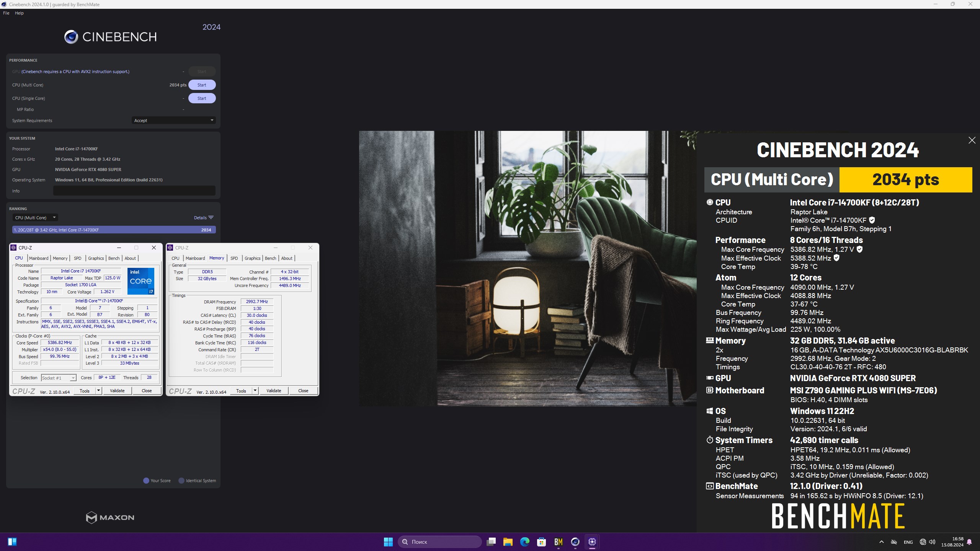Expand Tools dropdown arrow in left CPU-Z
Viewport: 980px width, 551px height.
click(98, 391)
